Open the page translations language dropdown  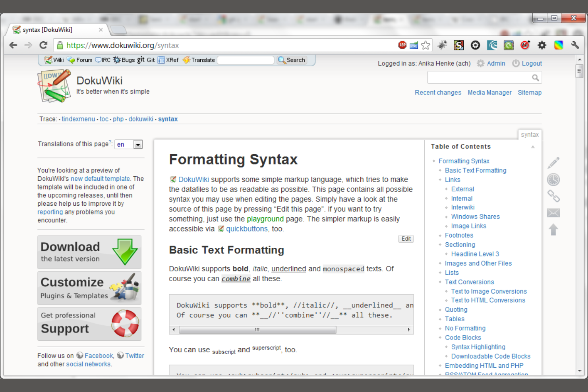point(137,144)
